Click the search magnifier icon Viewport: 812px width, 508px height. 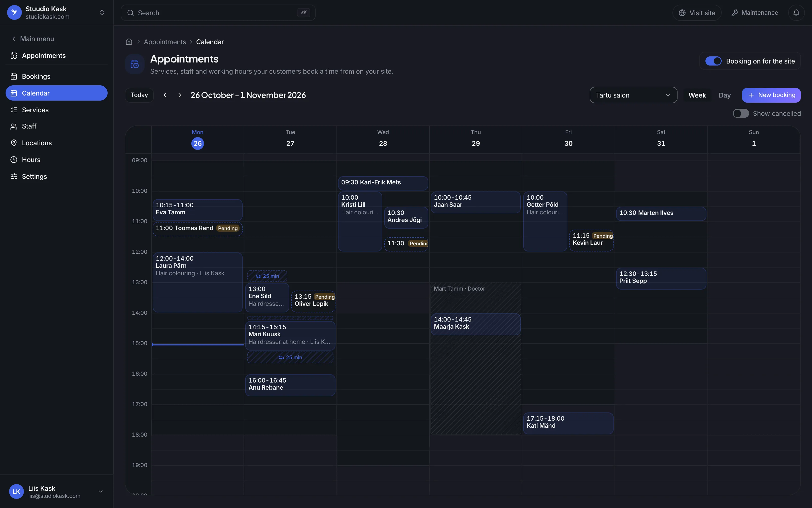click(x=130, y=13)
